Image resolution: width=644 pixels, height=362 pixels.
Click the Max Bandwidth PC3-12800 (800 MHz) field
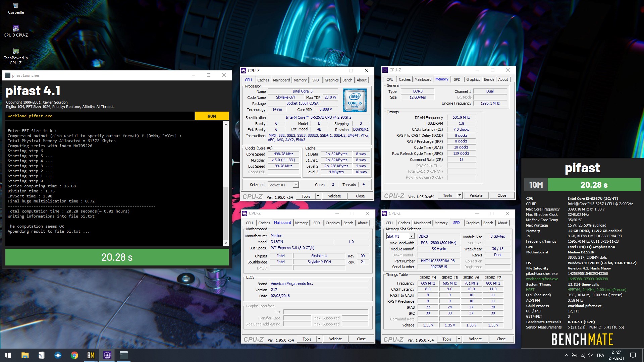coord(438,243)
